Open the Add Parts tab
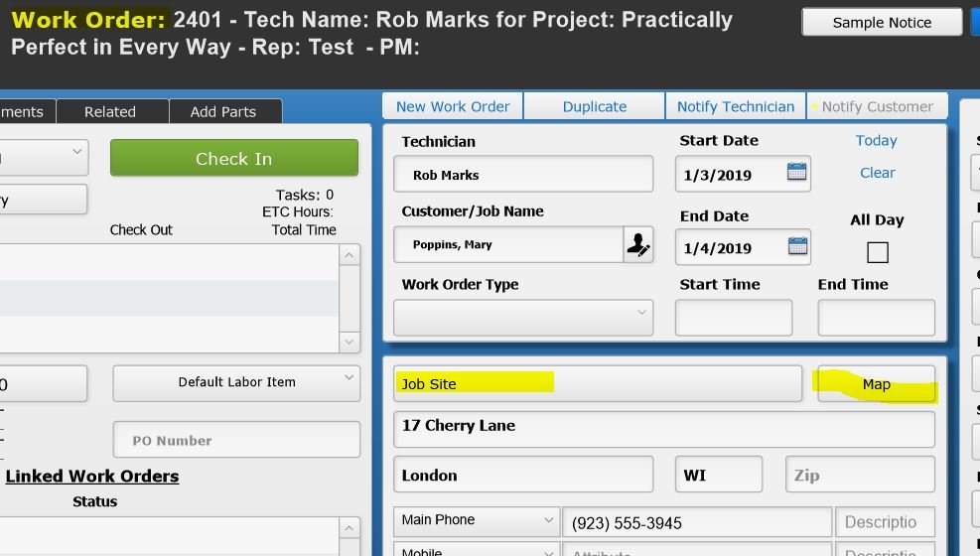Image resolution: width=980 pixels, height=556 pixels. (223, 112)
